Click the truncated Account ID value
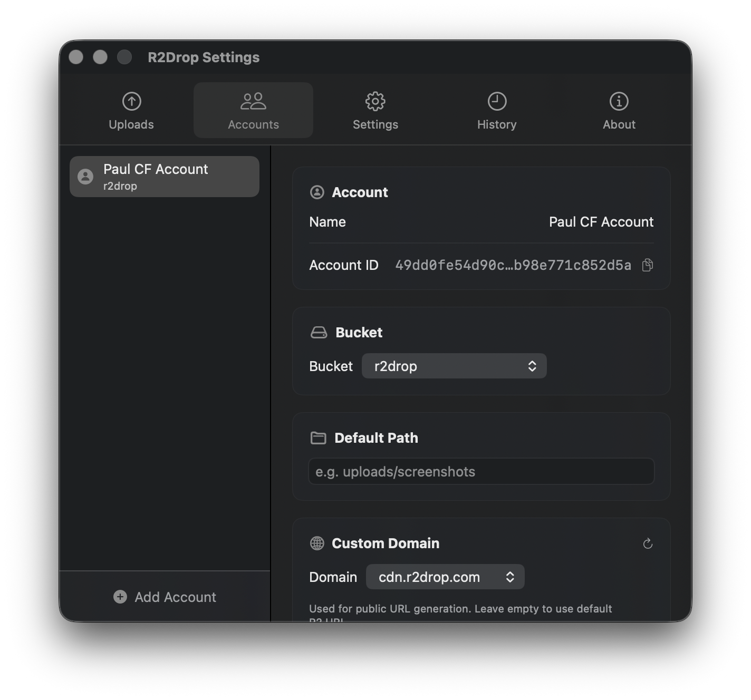Screen dimensions: 751x700 point(512,265)
